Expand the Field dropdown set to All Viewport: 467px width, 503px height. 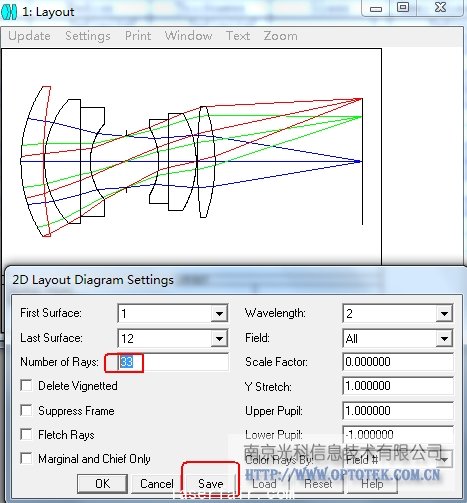444,338
